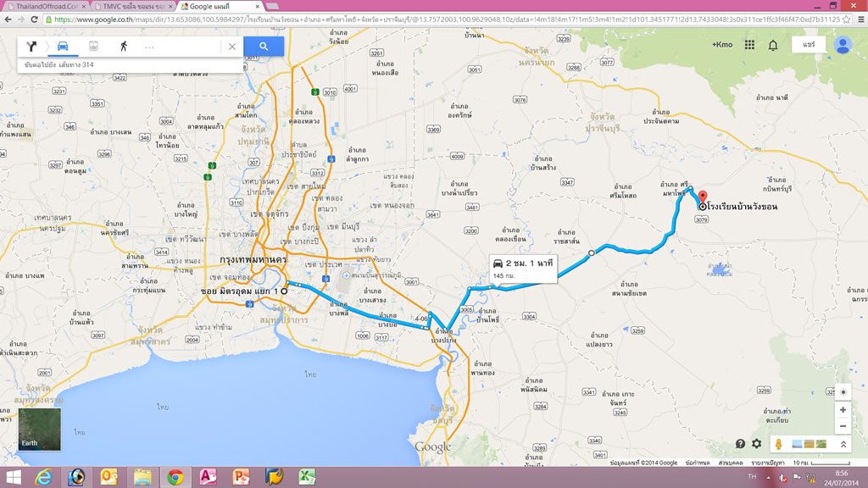Expand the imagery explore panel chevron
Image resolution: width=868 pixels, height=488 pixels.
pos(843,444)
